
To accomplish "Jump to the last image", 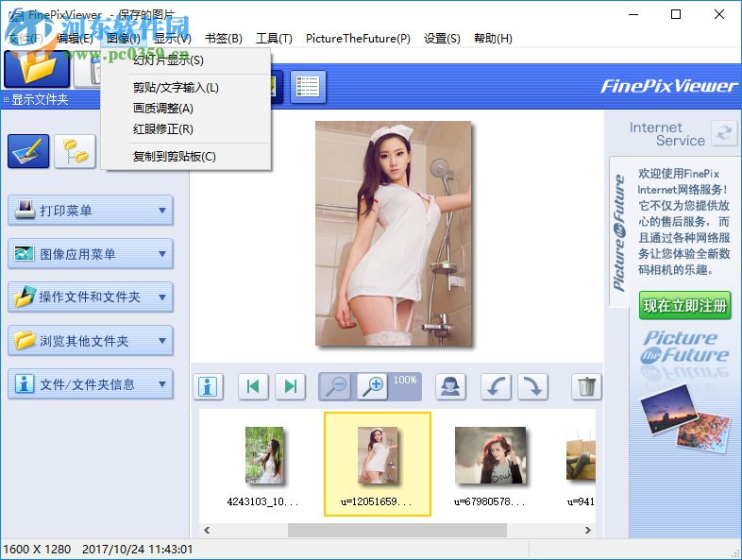I will tap(291, 387).
